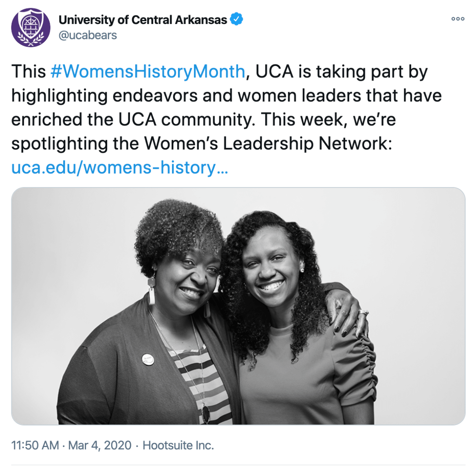Viewport: 476px width, 467px height.
Task: Click the blue verified checkmark badge
Action: tap(237, 19)
